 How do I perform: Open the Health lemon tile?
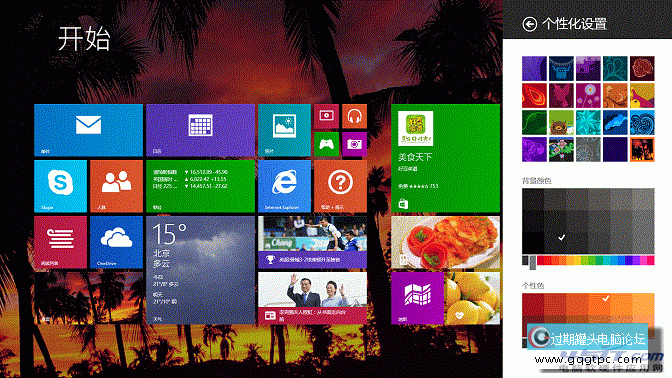472,298
